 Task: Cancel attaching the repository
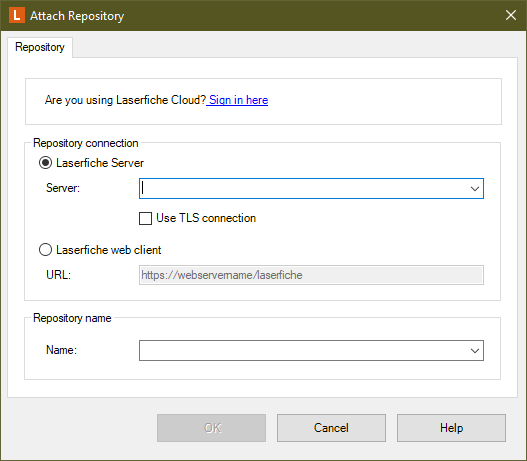(x=331, y=428)
